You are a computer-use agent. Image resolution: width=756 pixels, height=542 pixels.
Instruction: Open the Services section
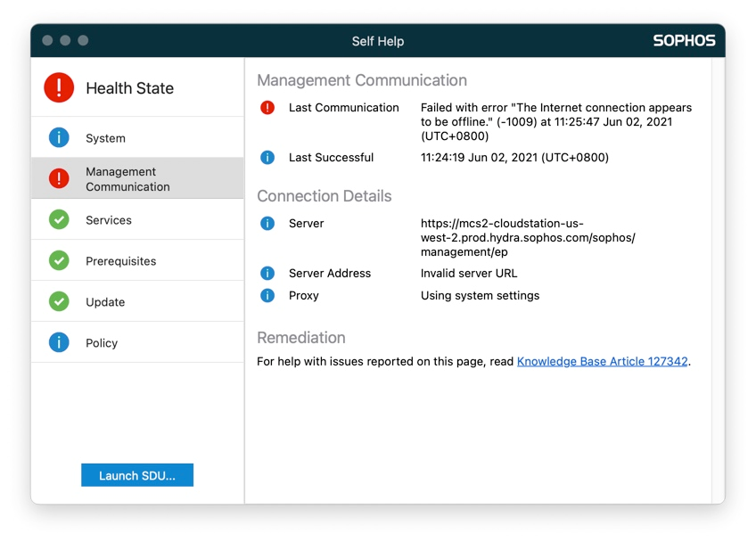point(109,219)
